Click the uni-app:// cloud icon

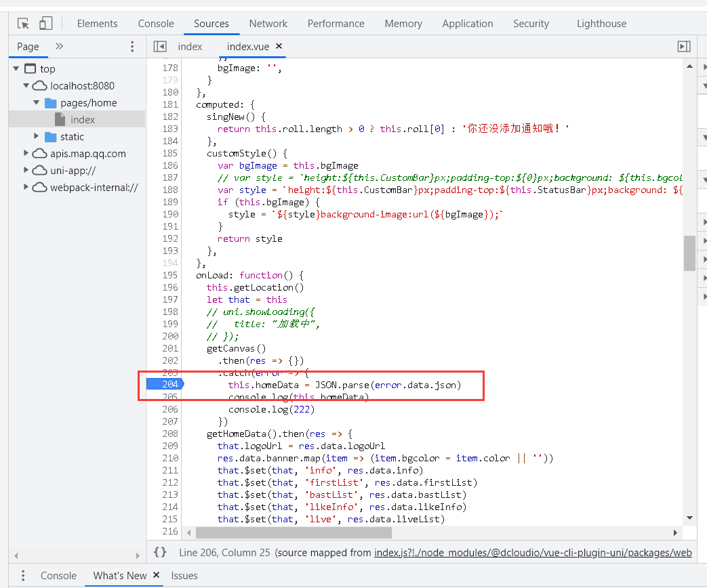(x=40, y=170)
